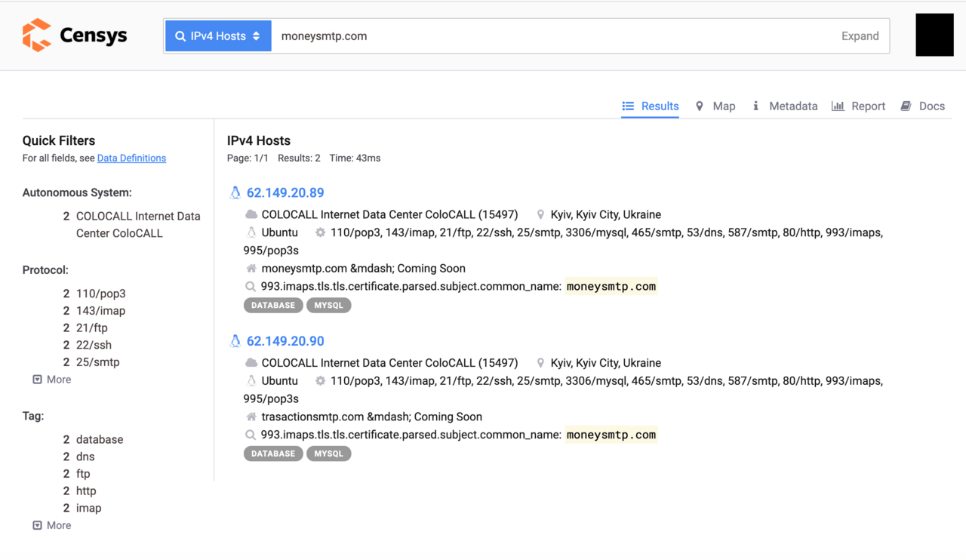
Task: Click highlighted moneysmtp.com in the 62.149.20.89 result
Action: tap(611, 287)
